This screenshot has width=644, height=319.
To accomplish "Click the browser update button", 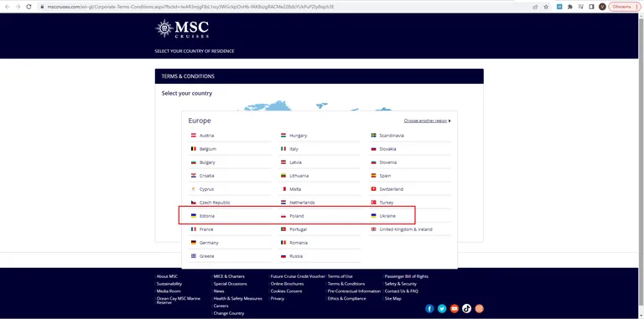I will (624, 7).
